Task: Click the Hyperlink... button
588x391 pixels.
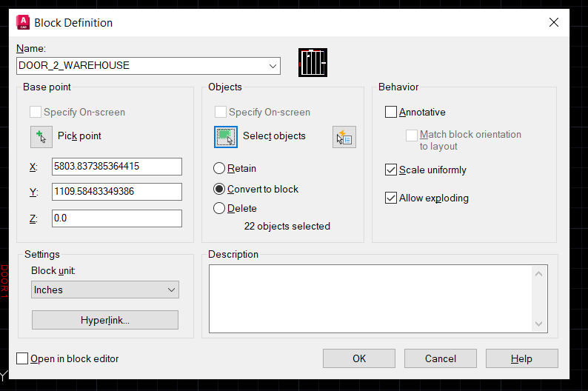Action: click(x=105, y=320)
